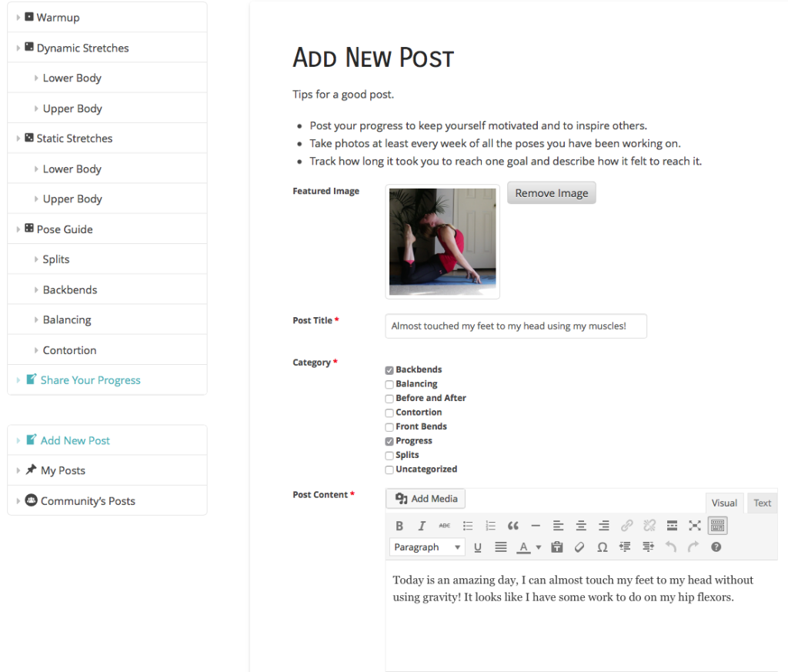Redo the last editor action
788x672 pixels.
[693, 547]
